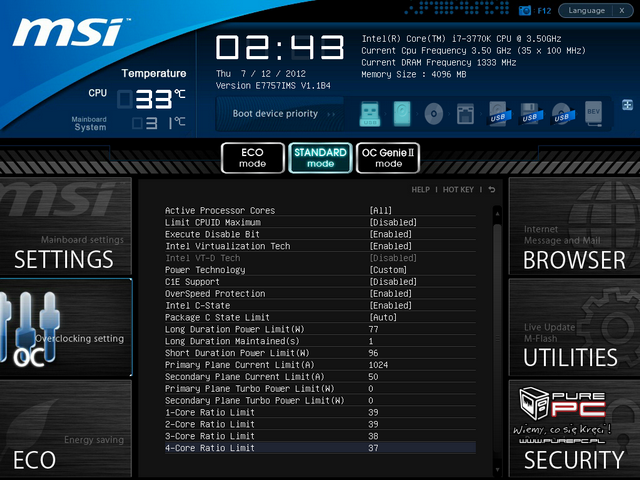The height and width of the screenshot is (480, 640).
Task: Select the USB hard disk boot icon
Action: pos(498,114)
